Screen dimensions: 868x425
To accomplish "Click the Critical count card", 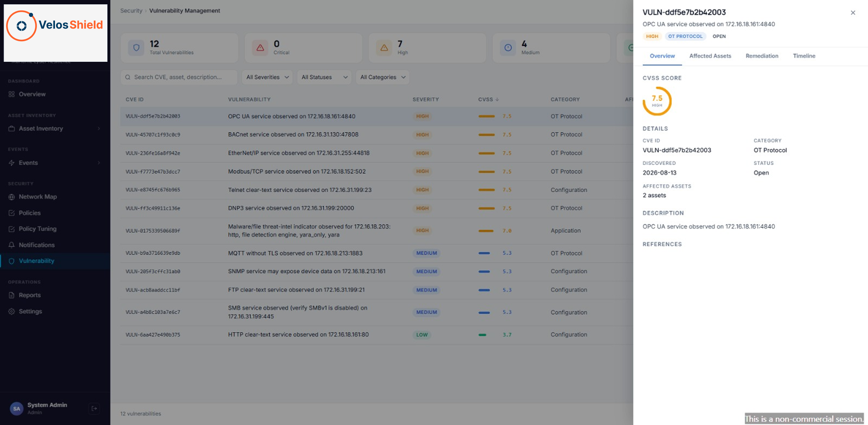I will [x=303, y=48].
